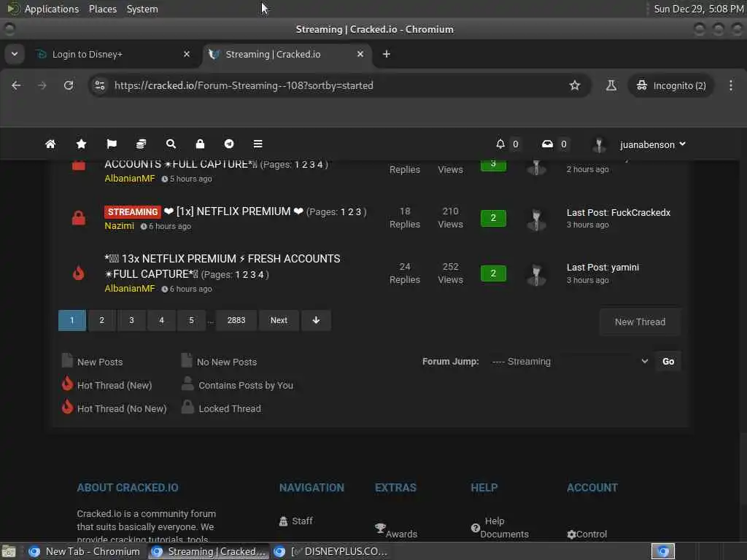Click the STREAMING prefix tag
Screen dimensions: 747x560
click(x=133, y=212)
